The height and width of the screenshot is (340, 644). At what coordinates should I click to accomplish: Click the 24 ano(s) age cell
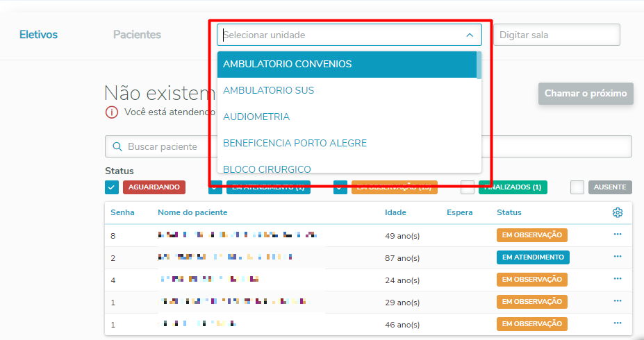[402, 280]
